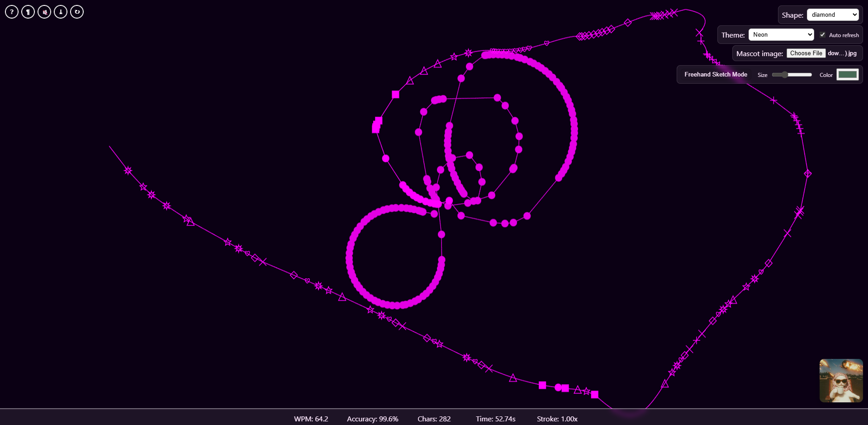Click the Stroke 1.00x indicator
868x425 pixels.
click(x=557, y=419)
